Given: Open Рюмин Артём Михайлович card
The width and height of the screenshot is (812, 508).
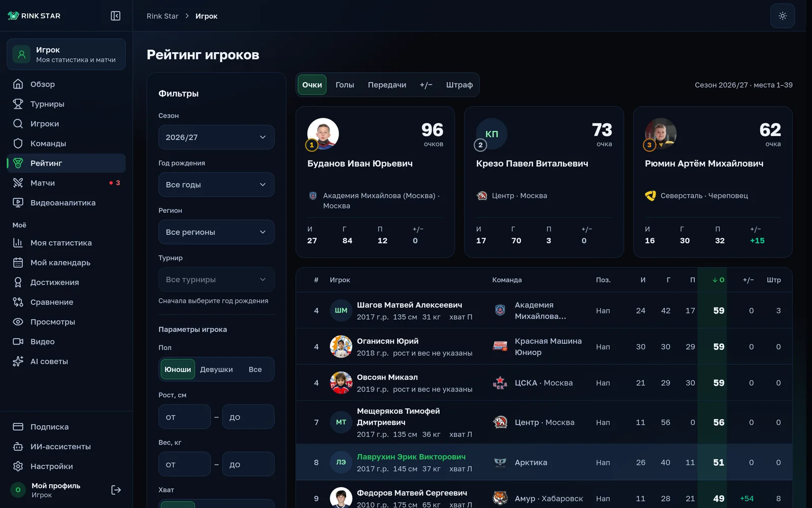Looking at the screenshot, I should tap(713, 182).
